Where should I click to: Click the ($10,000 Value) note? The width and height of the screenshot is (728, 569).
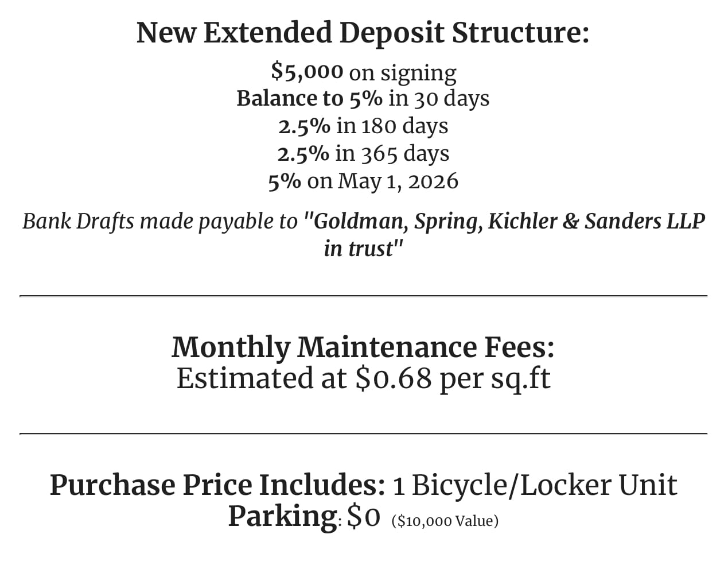(445, 521)
